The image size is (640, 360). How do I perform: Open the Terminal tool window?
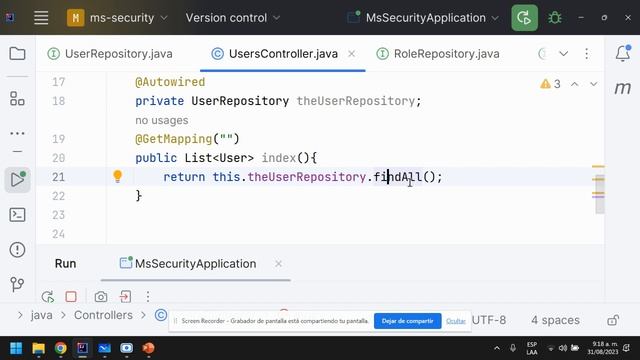pyautogui.click(x=17, y=215)
